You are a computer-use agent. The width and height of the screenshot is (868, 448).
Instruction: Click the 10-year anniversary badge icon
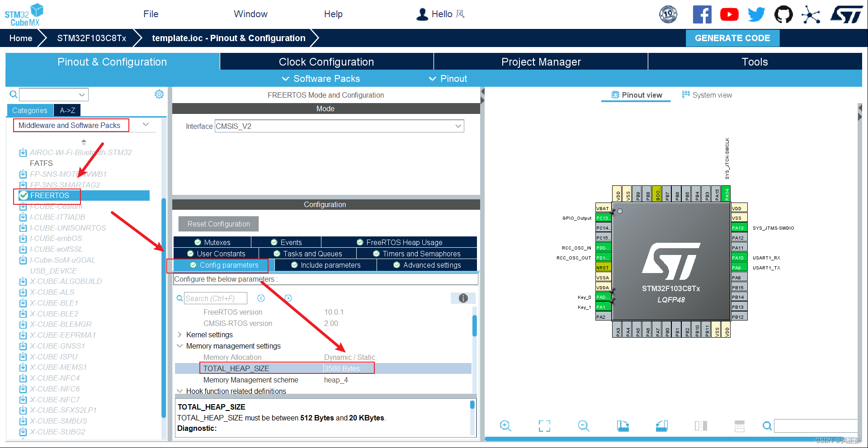pyautogui.click(x=668, y=14)
